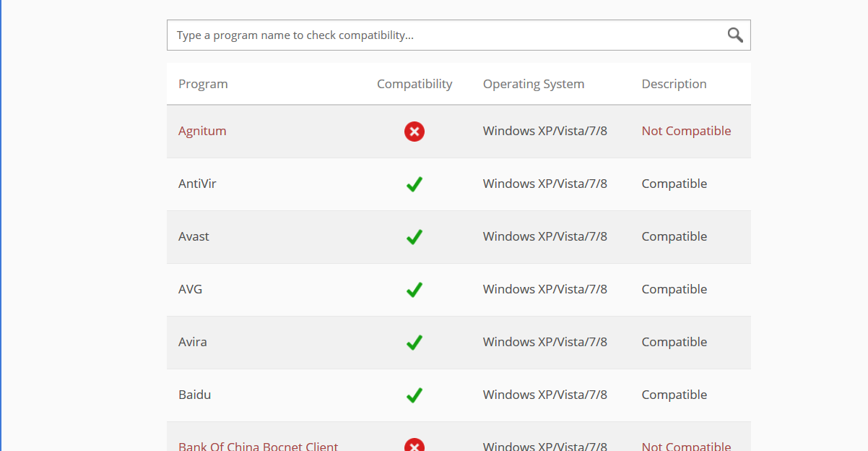Sort by the Program column header
The height and width of the screenshot is (451, 868).
pyautogui.click(x=203, y=84)
